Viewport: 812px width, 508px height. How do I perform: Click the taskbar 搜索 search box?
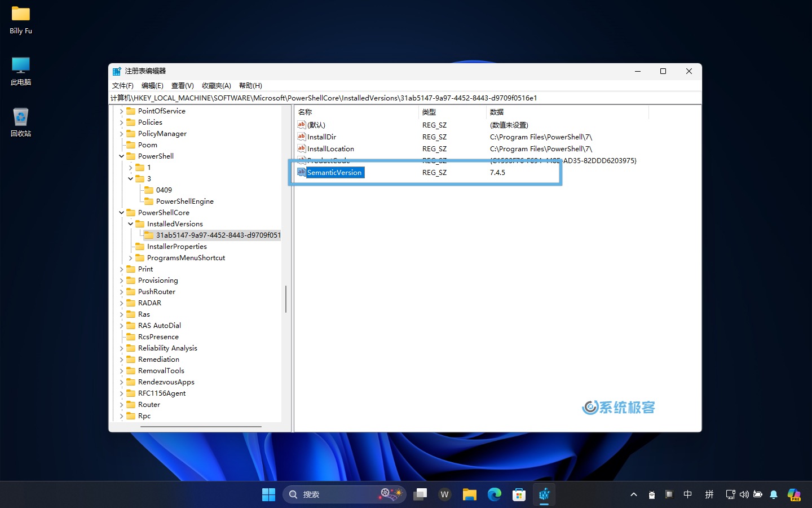(344, 494)
